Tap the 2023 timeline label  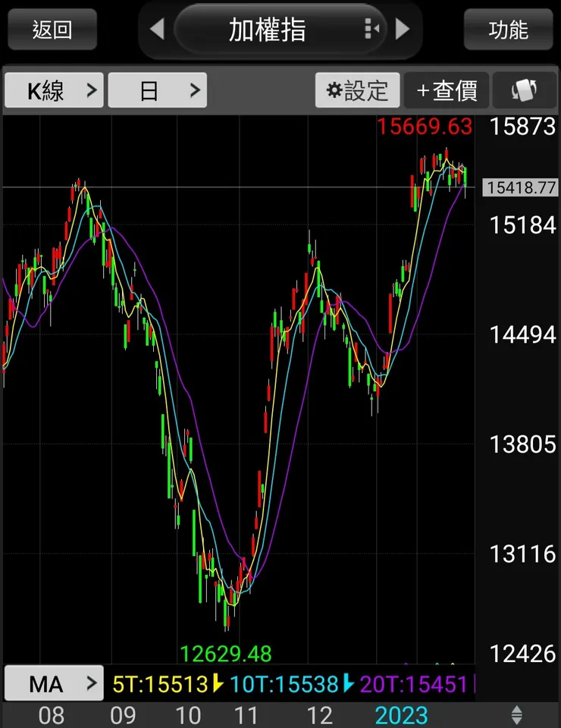pyautogui.click(x=401, y=715)
